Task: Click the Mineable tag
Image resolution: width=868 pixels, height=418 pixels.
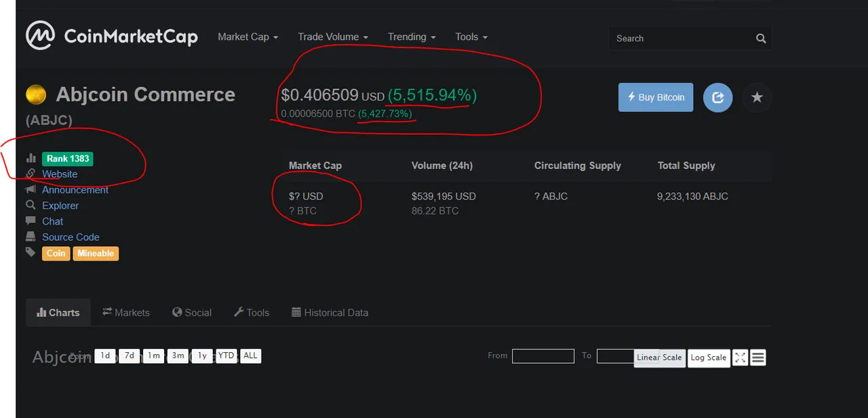Action: tap(96, 253)
